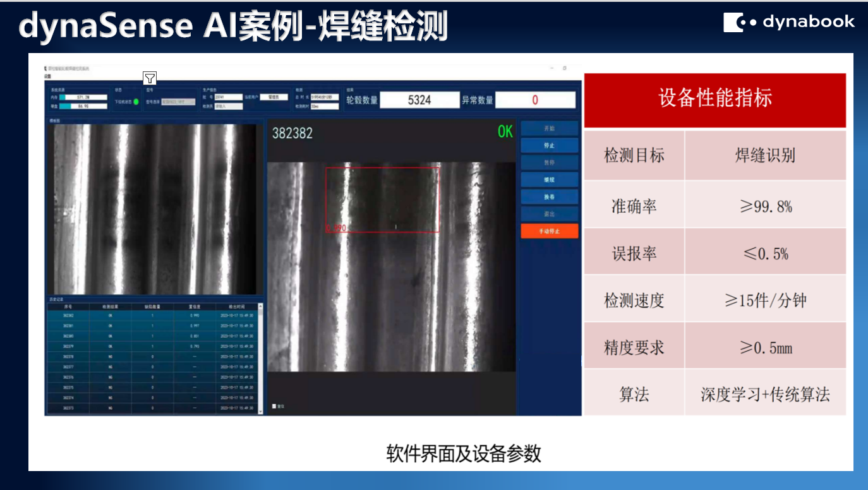Click the app icon in the title bar
Image resolution: width=868 pixels, height=490 pixels.
tap(45, 68)
